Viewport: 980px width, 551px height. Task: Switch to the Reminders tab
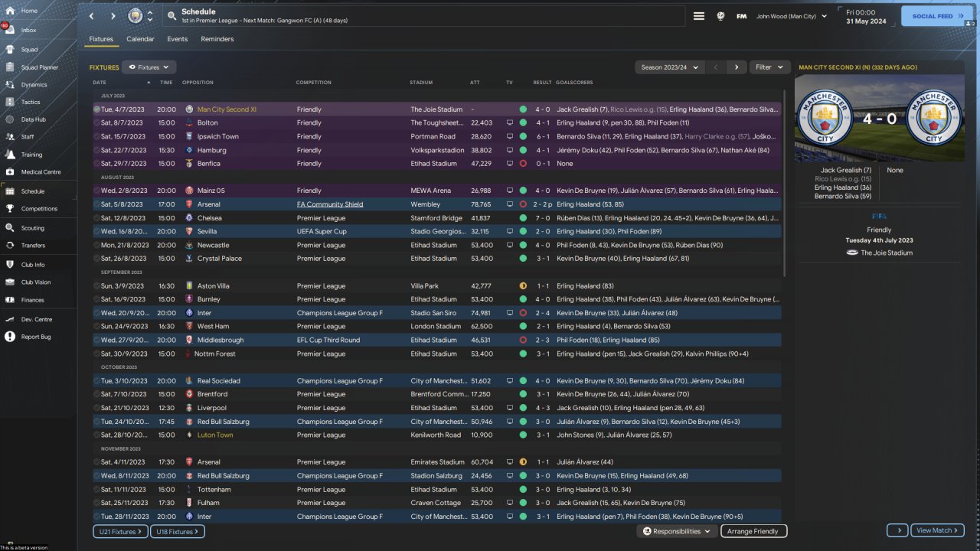pos(217,39)
